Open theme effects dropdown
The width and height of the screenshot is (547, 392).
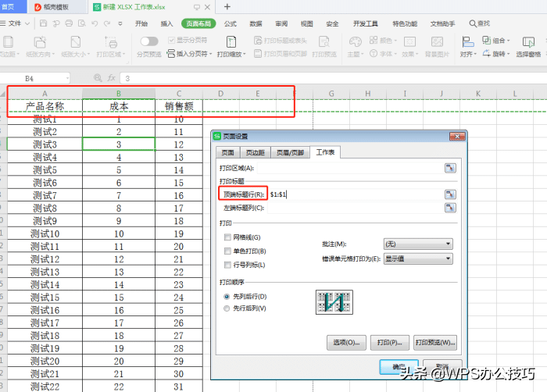(x=409, y=47)
